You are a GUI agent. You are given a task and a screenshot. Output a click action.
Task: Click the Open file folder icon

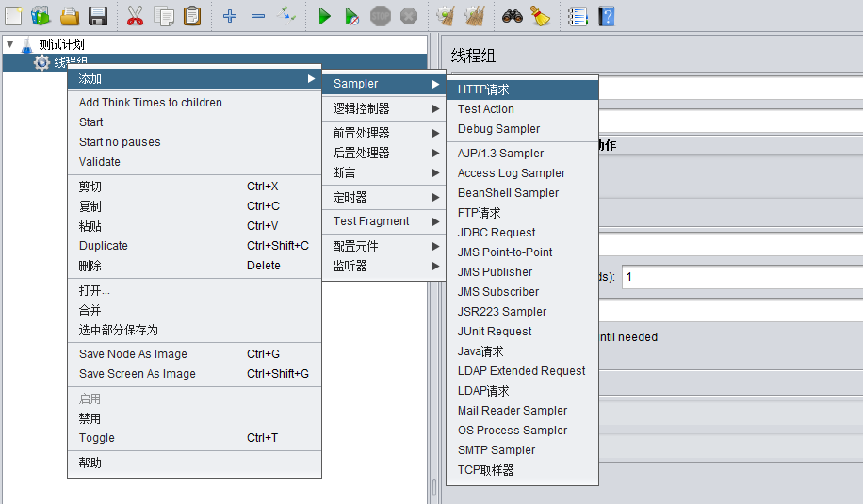70,16
